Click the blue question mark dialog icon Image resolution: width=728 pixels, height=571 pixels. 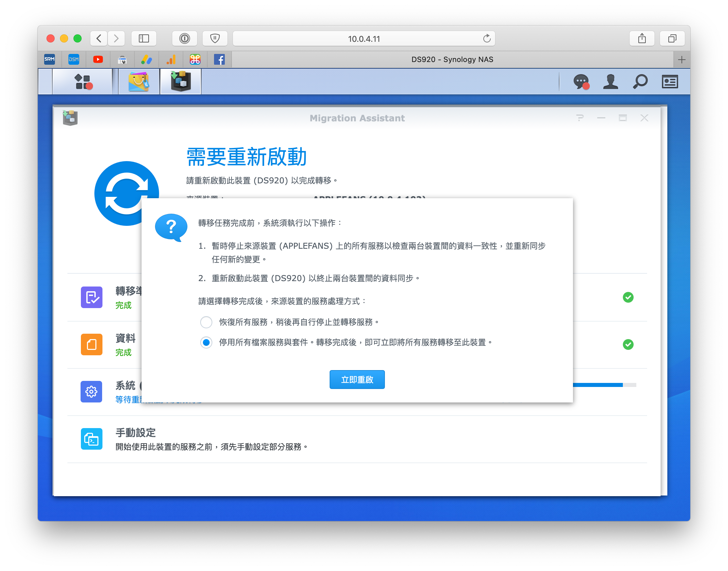171,227
